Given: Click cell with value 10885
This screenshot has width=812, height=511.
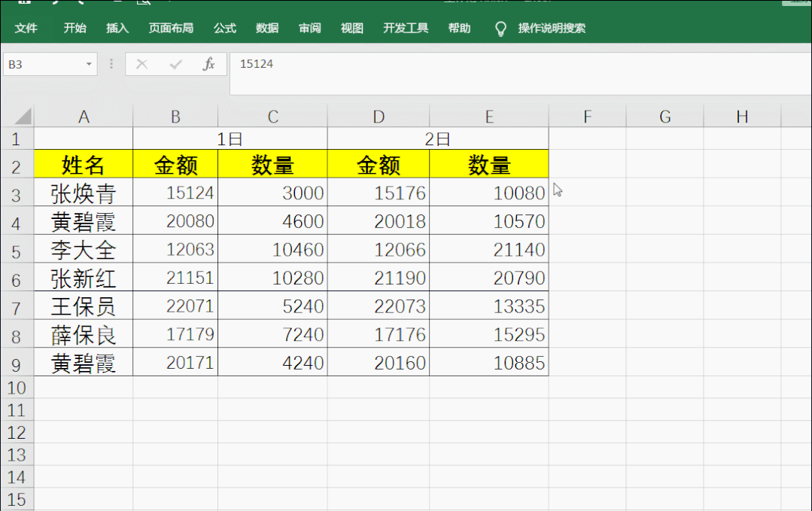Looking at the screenshot, I should coord(489,362).
